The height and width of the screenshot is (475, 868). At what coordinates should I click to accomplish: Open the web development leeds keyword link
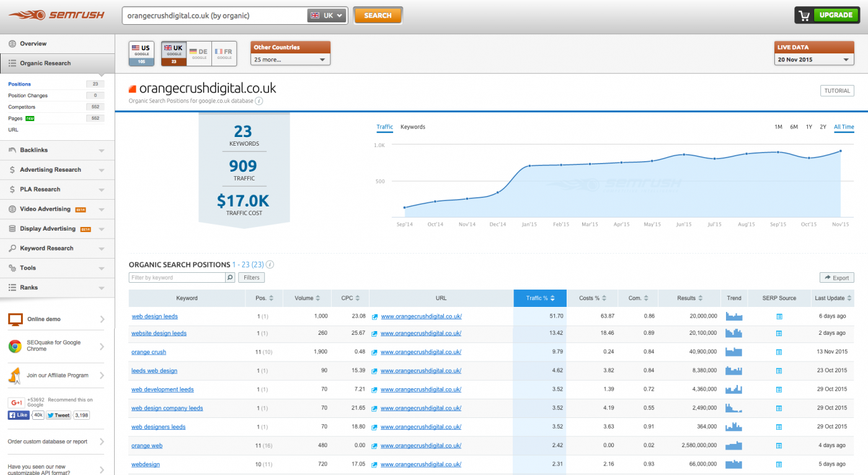pyautogui.click(x=162, y=389)
